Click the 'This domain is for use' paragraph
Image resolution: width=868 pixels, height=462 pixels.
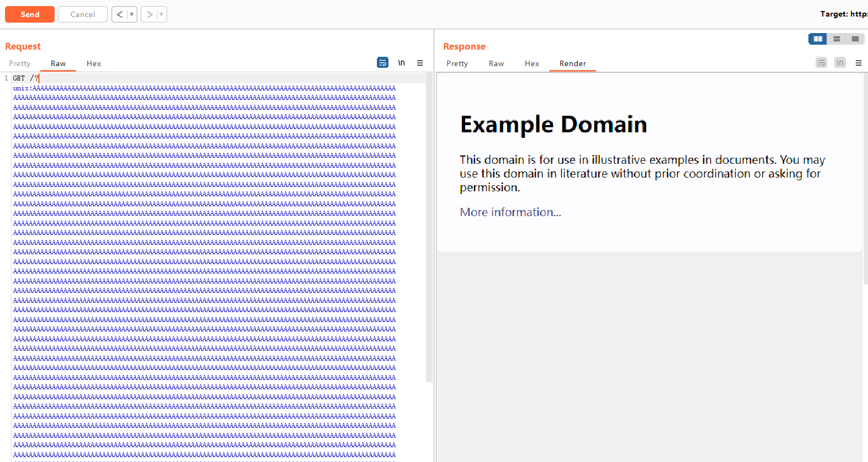tap(642, 174)
